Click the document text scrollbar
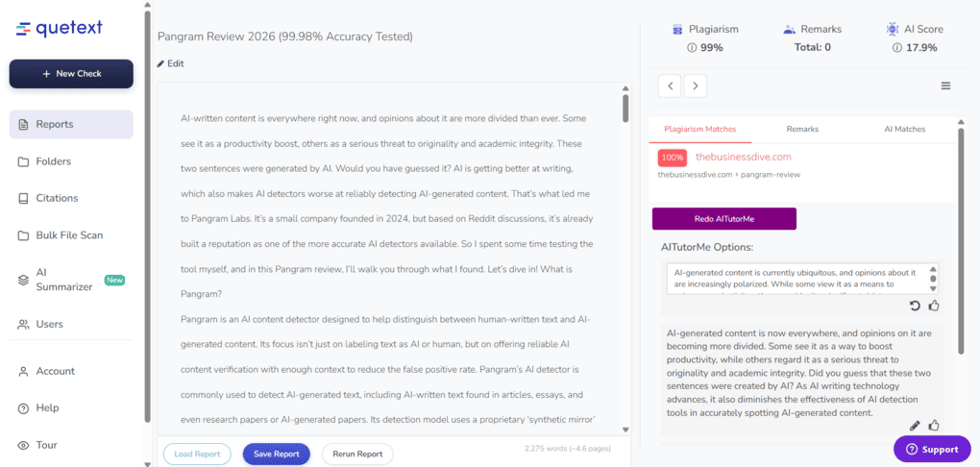The width and height of the screenshot is (980, 467). (x=626, y=107)
